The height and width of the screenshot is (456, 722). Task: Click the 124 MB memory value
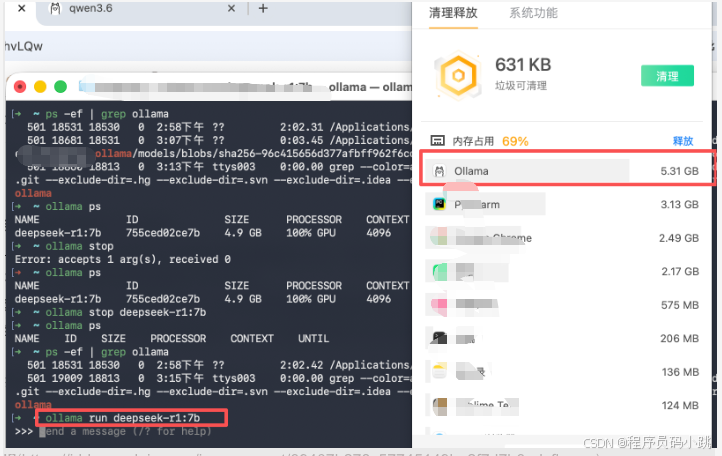pyautogui.click(x=680, y=406)
